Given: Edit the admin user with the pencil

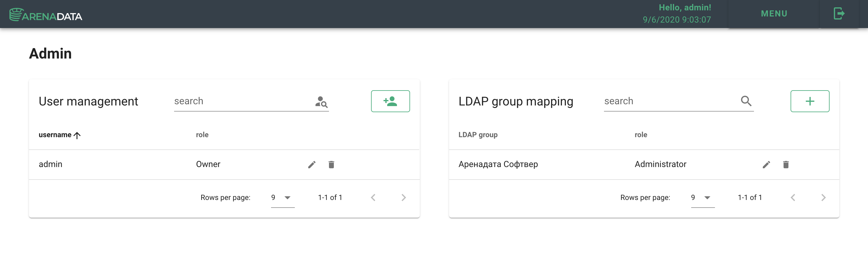Looking at the screenshot, I should click(x=312, y=164).
